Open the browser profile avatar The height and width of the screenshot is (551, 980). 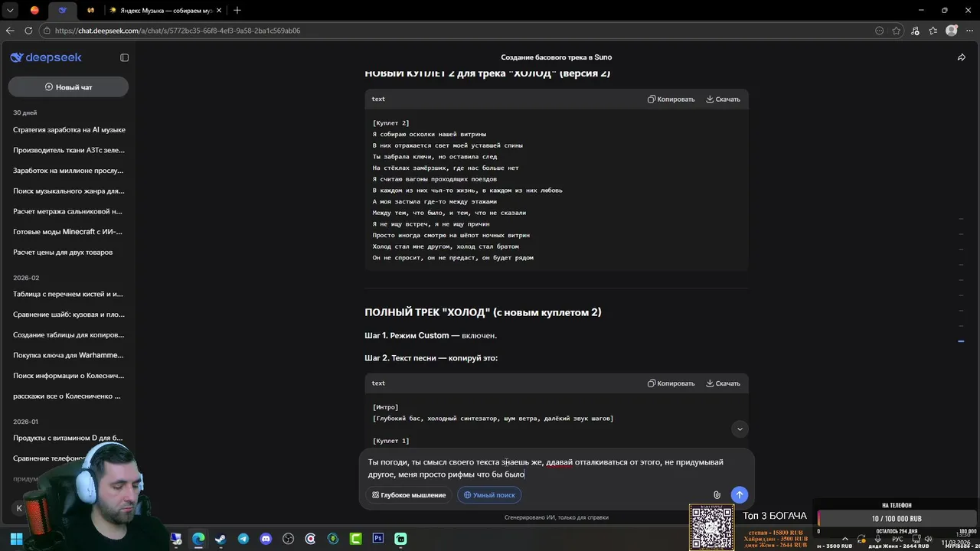click(x=952, y=31)
